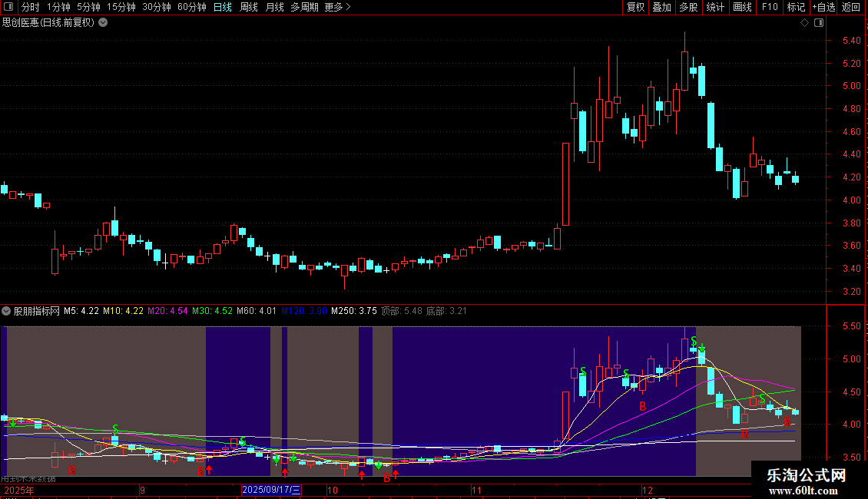Select the 日线 daily period

[223, 7]
